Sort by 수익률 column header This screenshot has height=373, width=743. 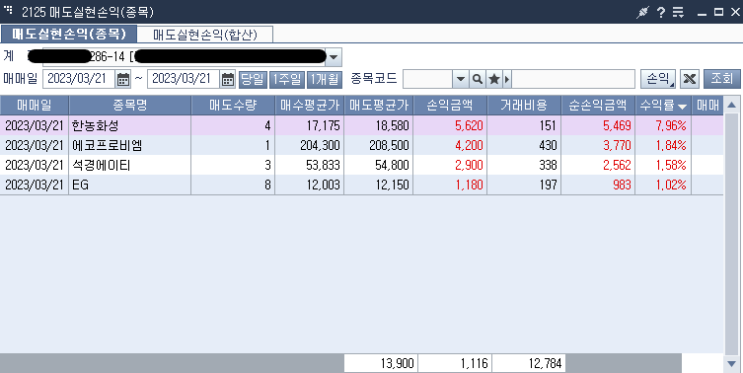[x=663, y=105]
